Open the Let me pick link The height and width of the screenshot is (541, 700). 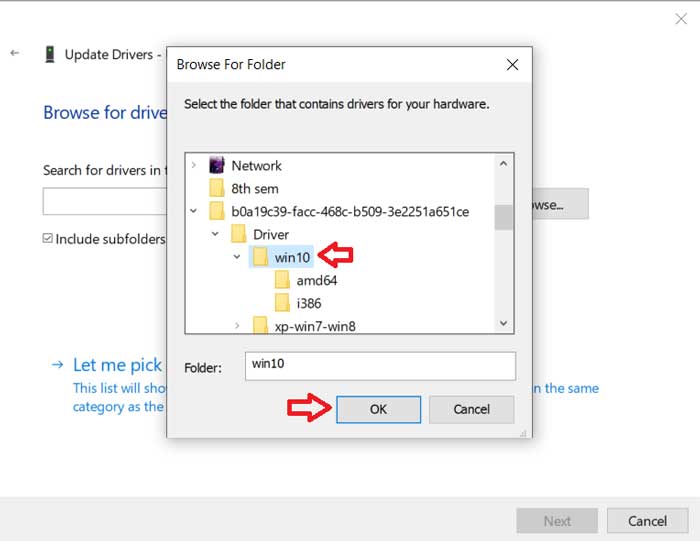[117, 365]
